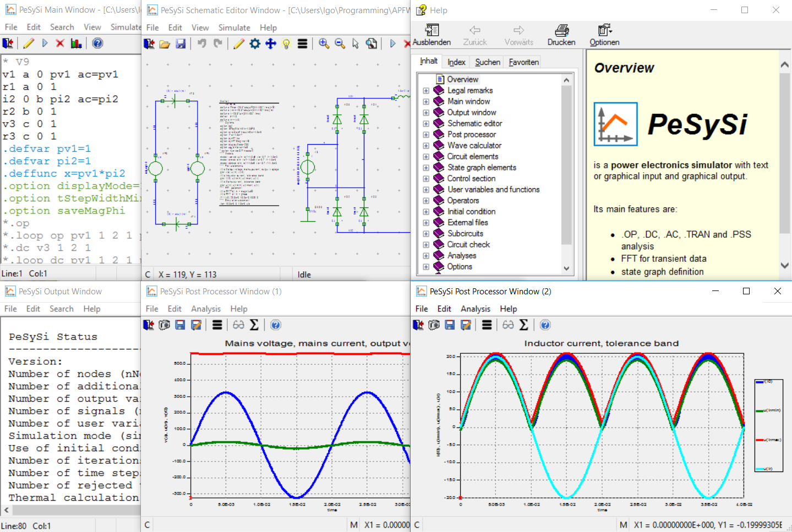Click the exit door icon in Schematic Editor toolbar

[149, 43]
